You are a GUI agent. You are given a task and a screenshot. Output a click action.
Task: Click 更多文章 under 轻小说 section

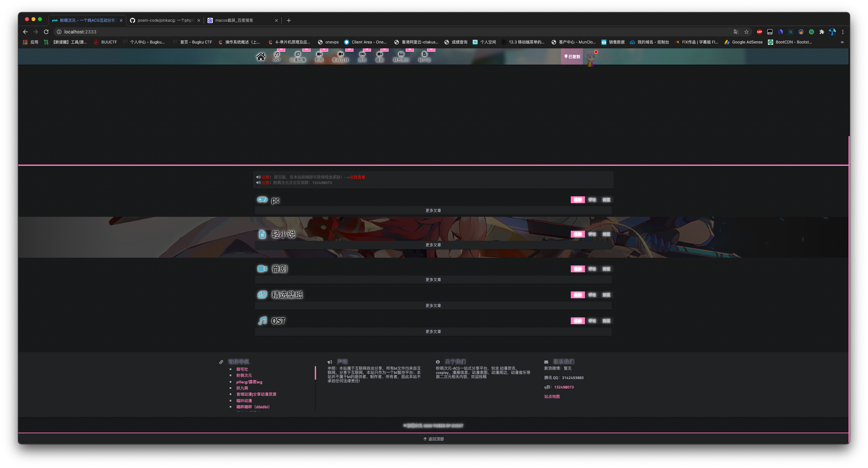click(433, 245)
